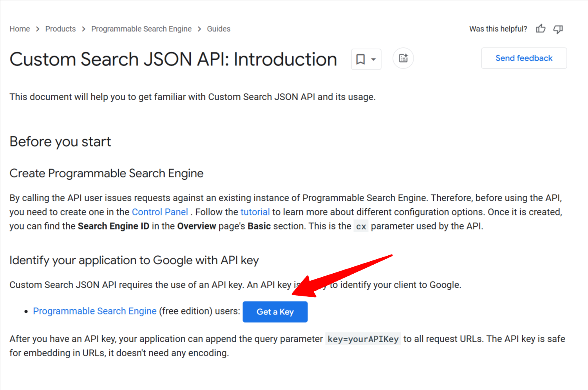Click the page title Custom Search JSON API: Introduction
Viewport: 588px width, 390px height.
click(173, 60)
